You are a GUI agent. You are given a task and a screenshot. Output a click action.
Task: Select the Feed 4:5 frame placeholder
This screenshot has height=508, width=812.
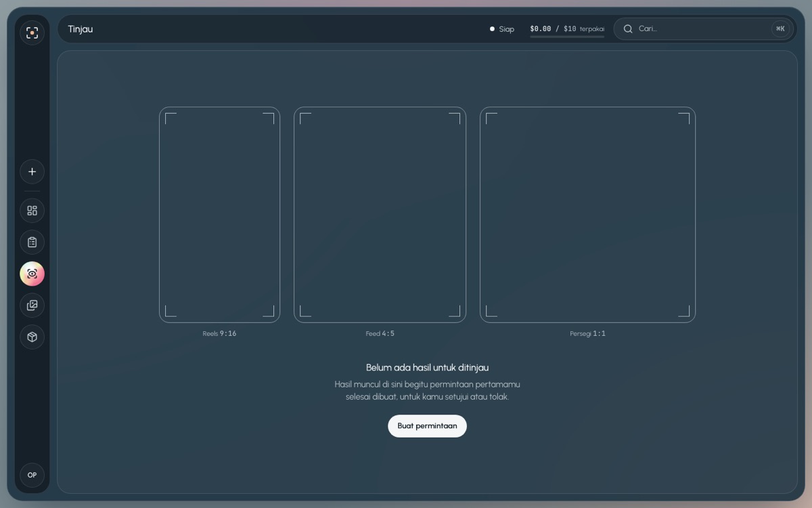tap(380, 215)
